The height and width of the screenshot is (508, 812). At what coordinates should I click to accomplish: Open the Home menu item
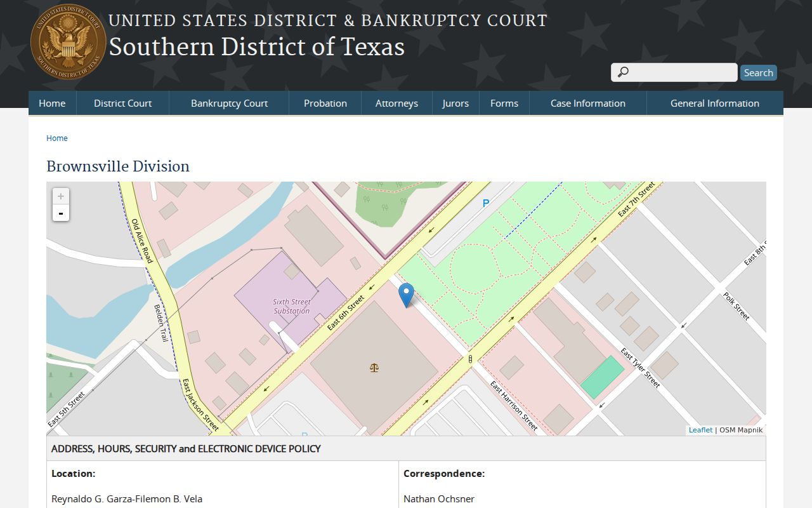(52, 103)
